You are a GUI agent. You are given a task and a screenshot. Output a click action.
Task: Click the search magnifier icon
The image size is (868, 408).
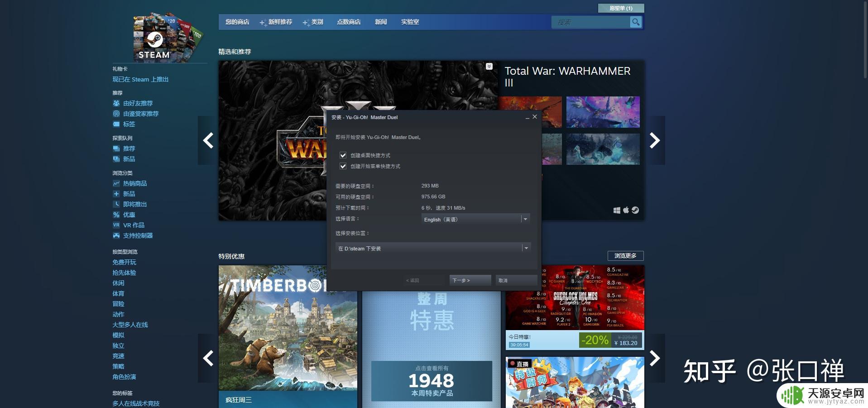(x=636, y=22)
